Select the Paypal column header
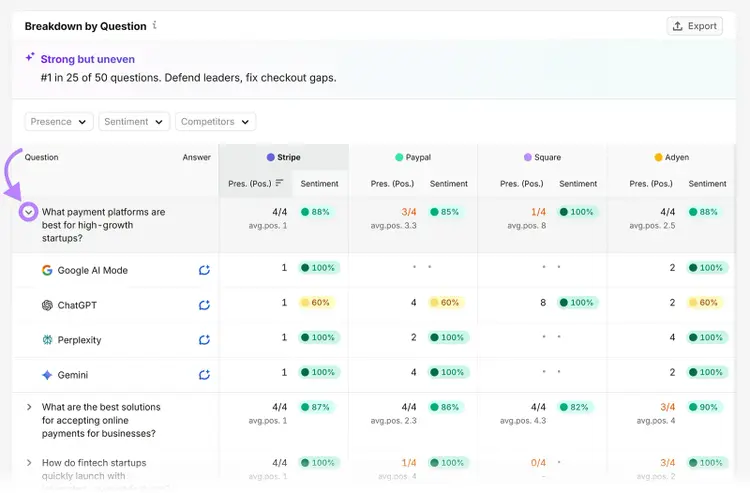The height and width of the screenshot is (493, 750). coord(413,157)
